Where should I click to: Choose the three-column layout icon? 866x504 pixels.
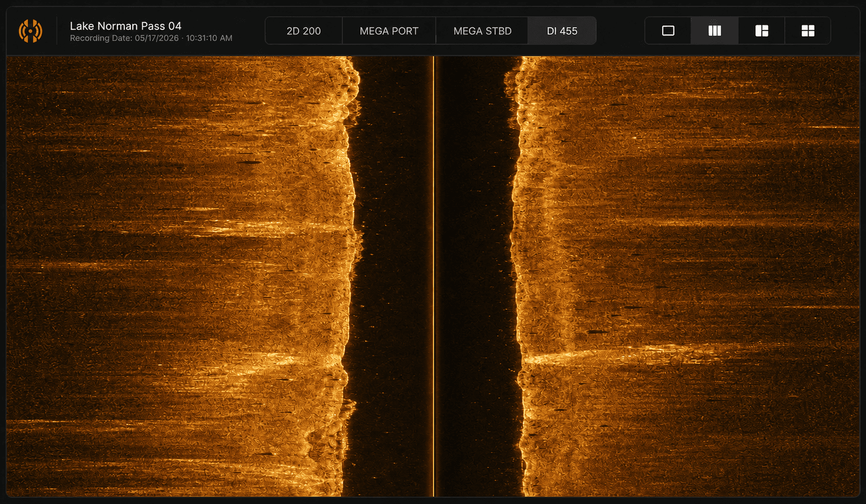[x=715, y=31]
